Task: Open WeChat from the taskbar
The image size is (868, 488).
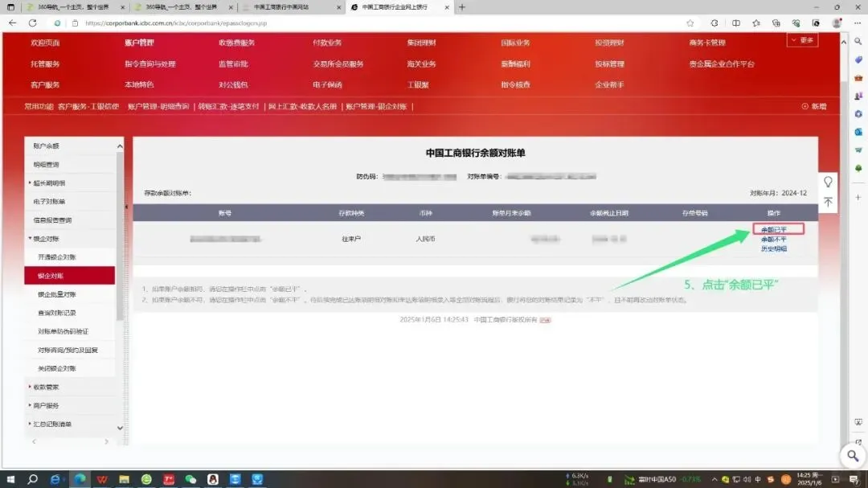Action: [190, 479]
